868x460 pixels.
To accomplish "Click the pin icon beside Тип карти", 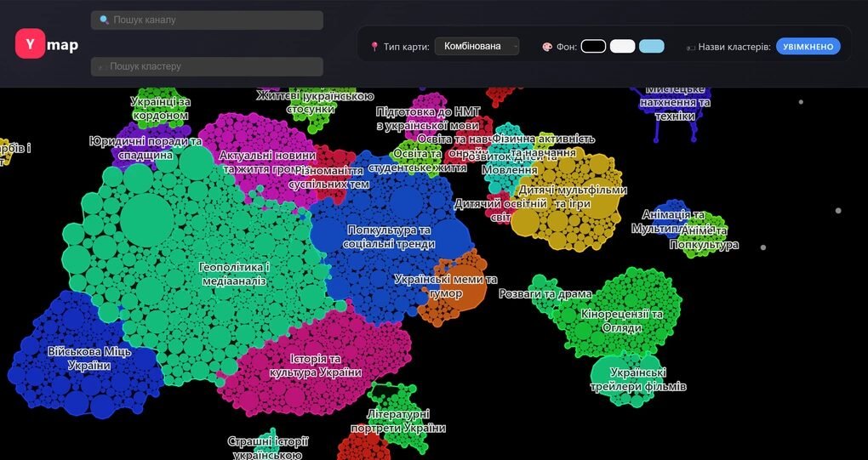I will click(374, 47).
